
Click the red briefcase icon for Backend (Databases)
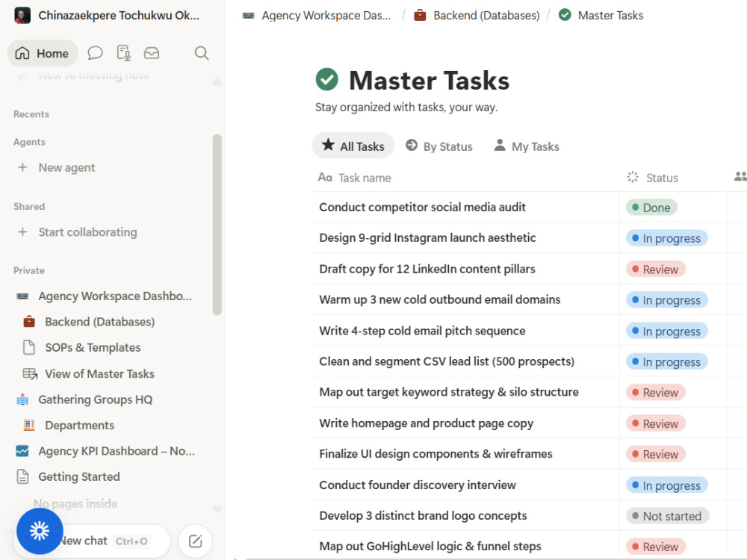29,322
